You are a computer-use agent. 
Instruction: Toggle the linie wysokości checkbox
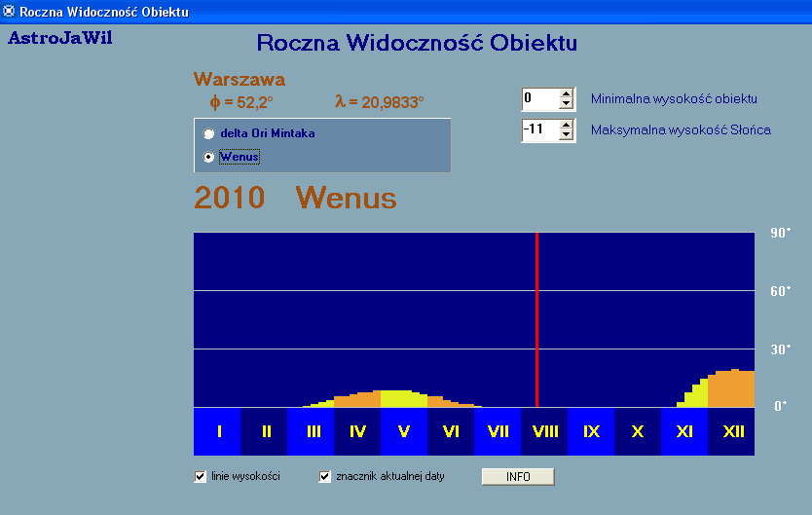point(200,476)
